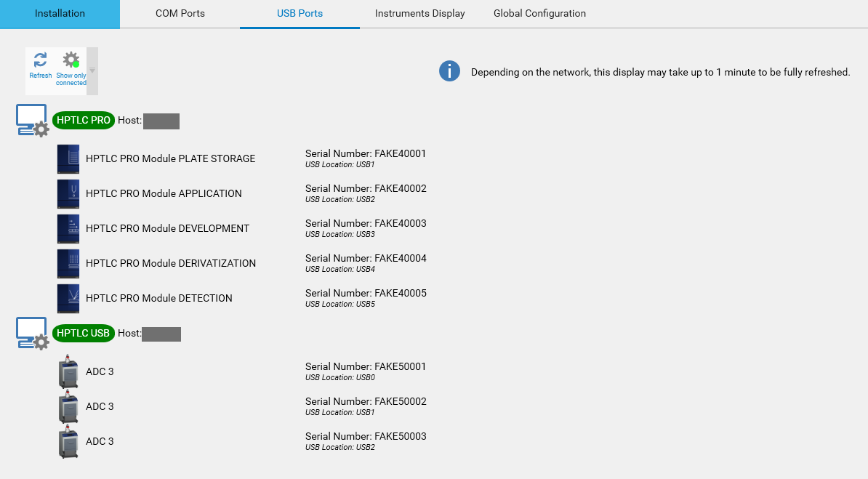Open the toolbar overflow dropdown arrow
868x479 pixels.
[x=92, y=71]
